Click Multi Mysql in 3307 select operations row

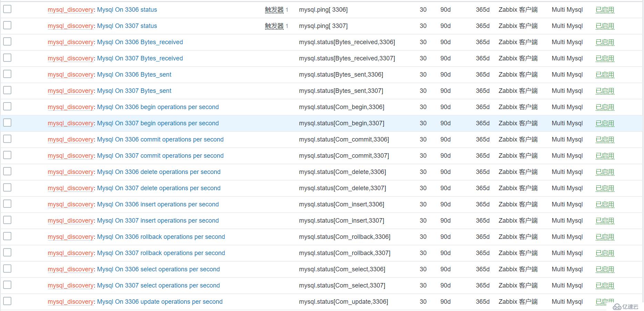pyautogui.click(x=567, y=285)
